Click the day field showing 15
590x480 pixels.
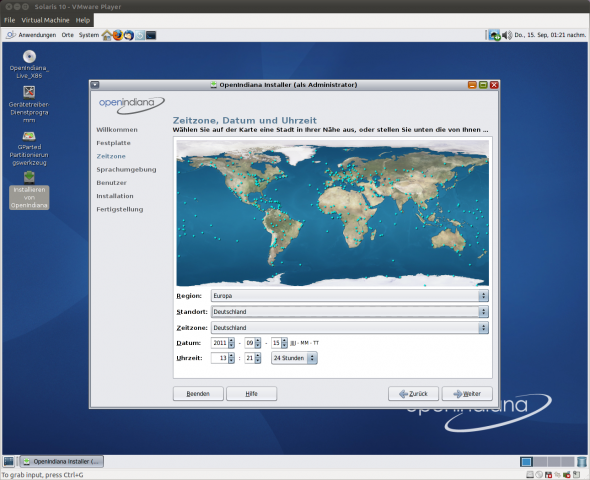(x=276, y=343)
